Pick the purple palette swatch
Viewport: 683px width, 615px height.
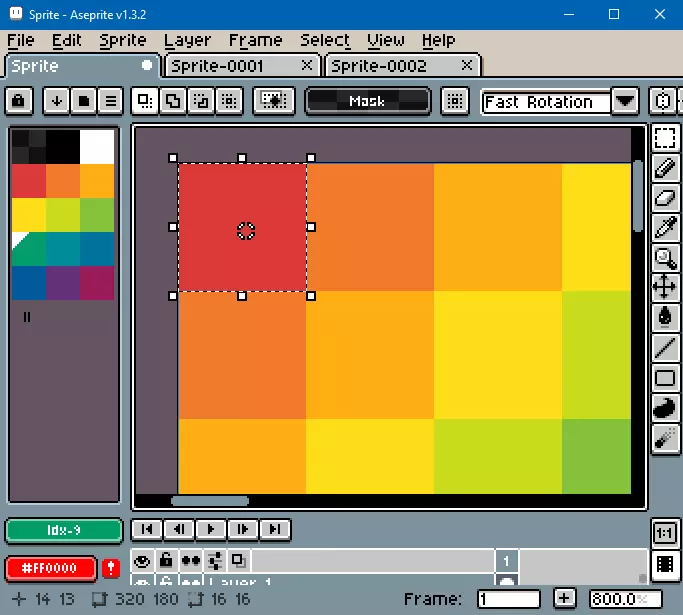(63, 283)
